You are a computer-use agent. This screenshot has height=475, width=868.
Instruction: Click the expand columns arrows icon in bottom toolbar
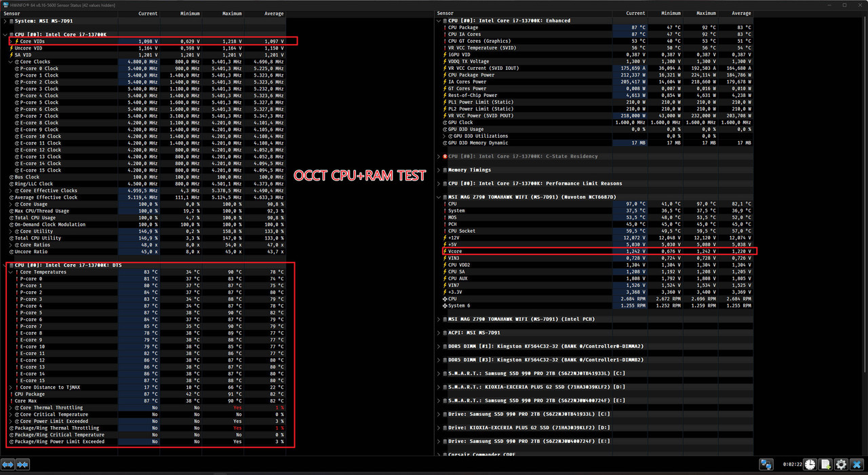pyautogui.click(x=7, y=465)
